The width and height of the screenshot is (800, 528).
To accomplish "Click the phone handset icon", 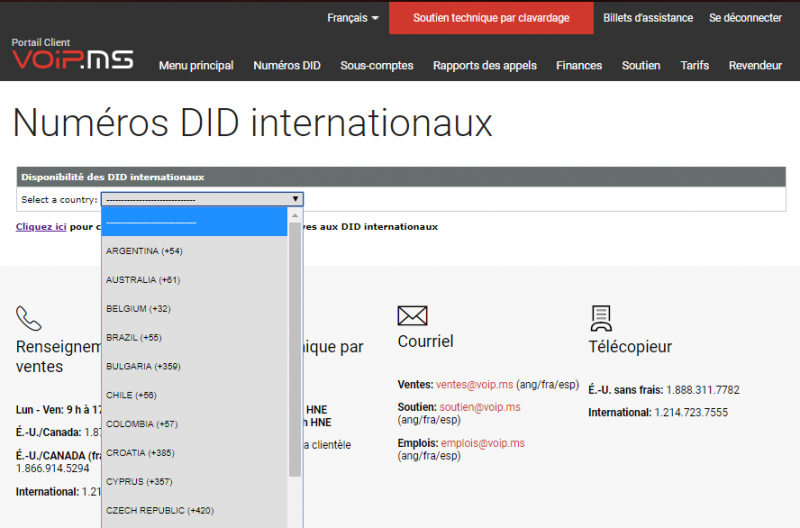I will [x=29, y=318].
